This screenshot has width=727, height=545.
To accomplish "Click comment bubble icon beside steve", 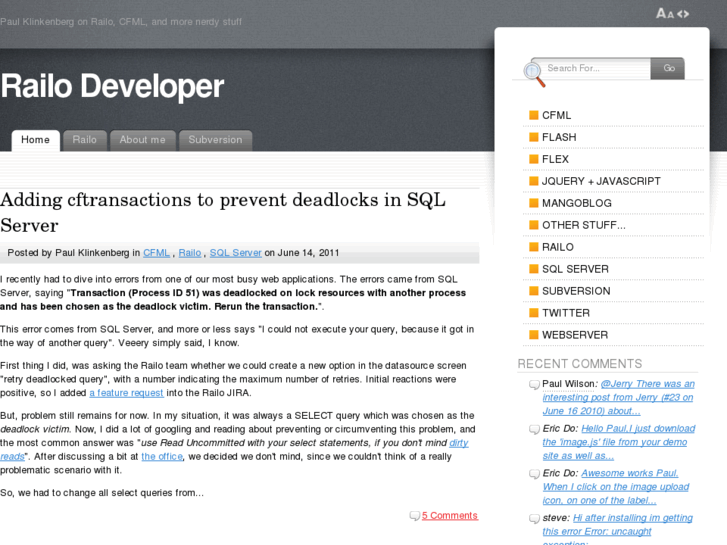I will [534, 519].
